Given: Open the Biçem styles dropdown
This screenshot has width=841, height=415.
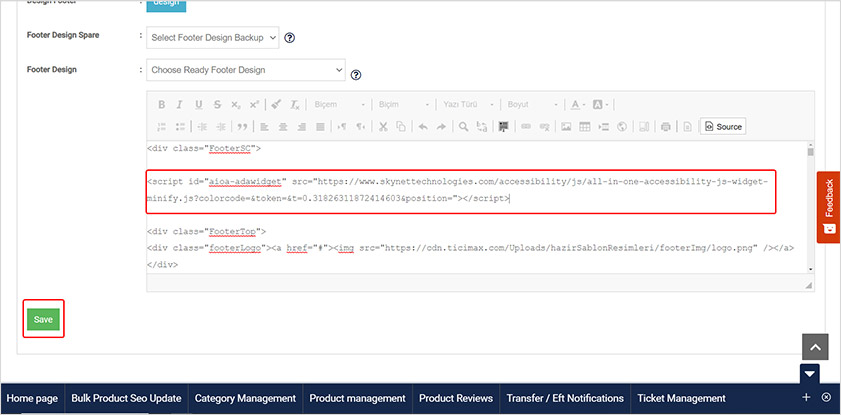Looking at the screenshot, I should click(340, 105).
